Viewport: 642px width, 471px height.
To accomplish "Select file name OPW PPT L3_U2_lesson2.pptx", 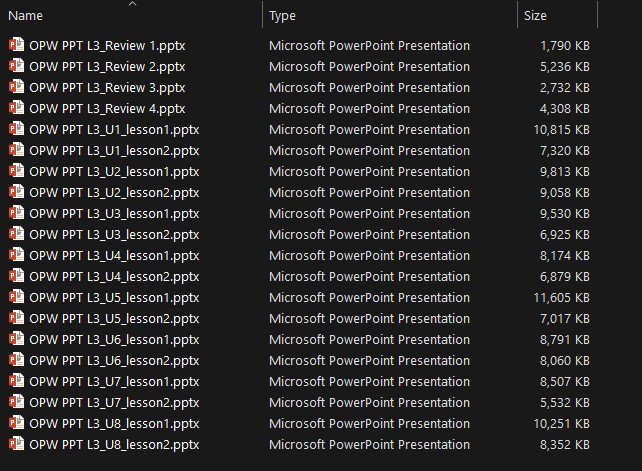I will click(x=114, y=192).
